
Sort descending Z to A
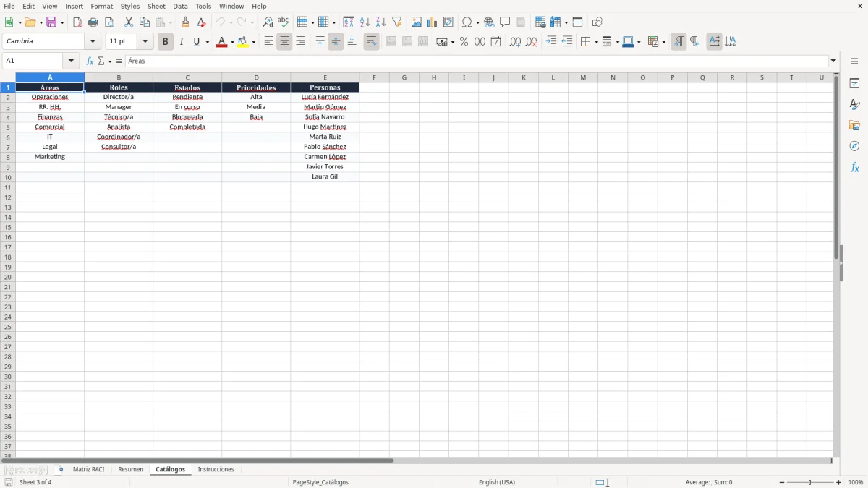coord(381,22)
